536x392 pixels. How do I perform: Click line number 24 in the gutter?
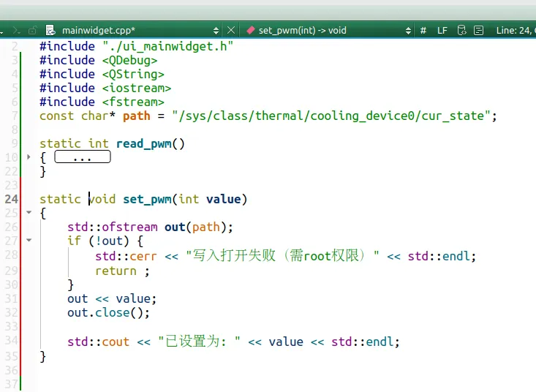(x=11, y=199)
